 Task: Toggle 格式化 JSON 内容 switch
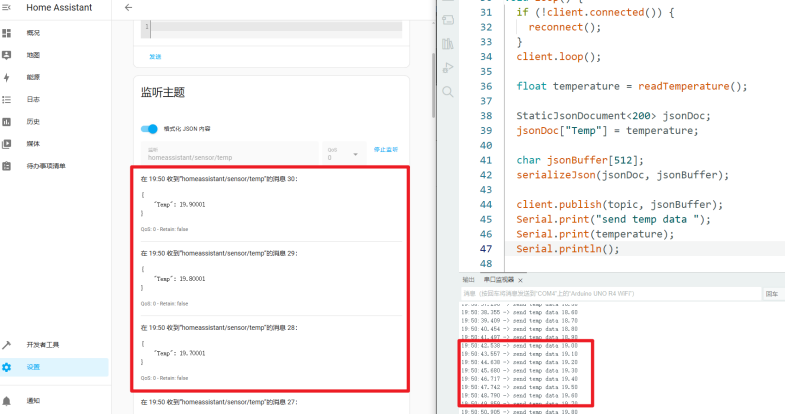coord(150,129)
